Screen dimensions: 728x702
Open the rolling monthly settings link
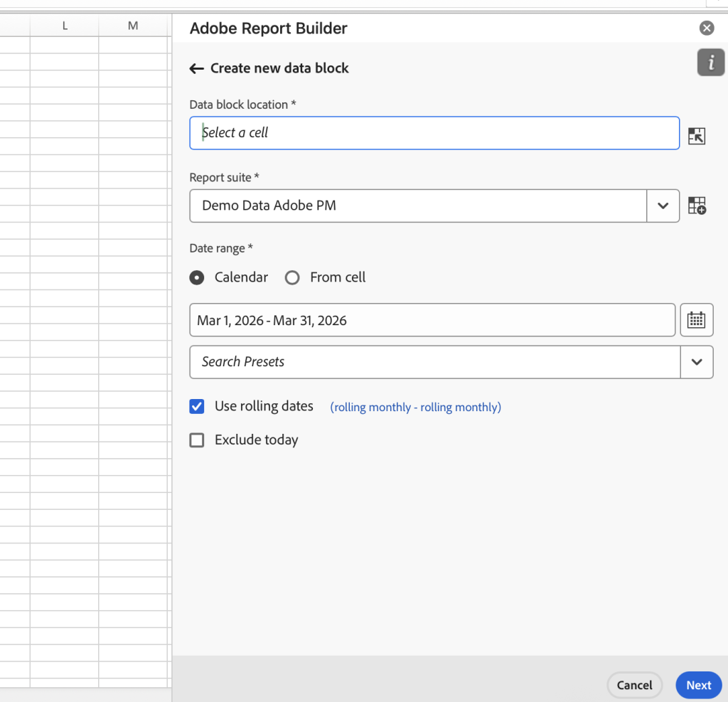click(x=415, y=406)
